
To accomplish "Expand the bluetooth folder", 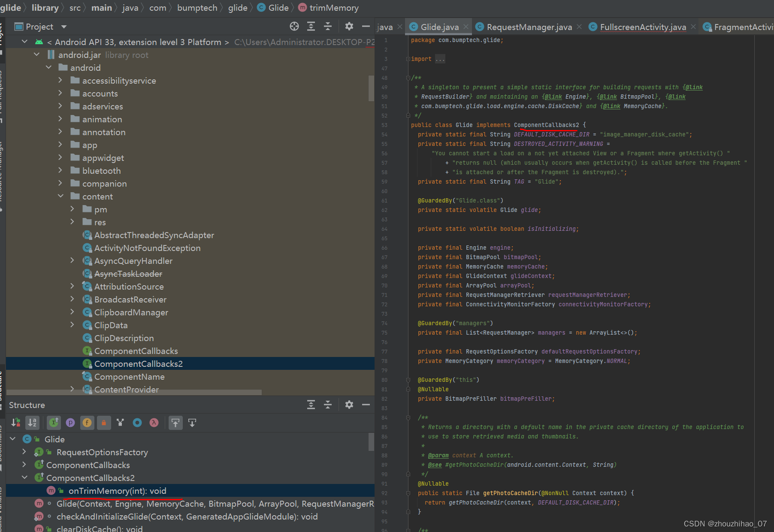I will (x=60, y=170).
